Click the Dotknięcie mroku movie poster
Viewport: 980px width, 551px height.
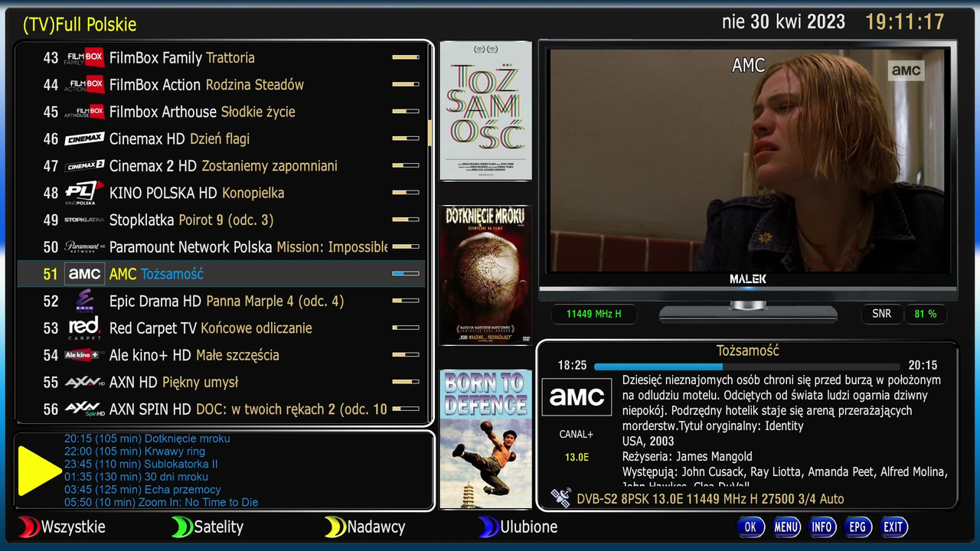[x=485, y=275]
